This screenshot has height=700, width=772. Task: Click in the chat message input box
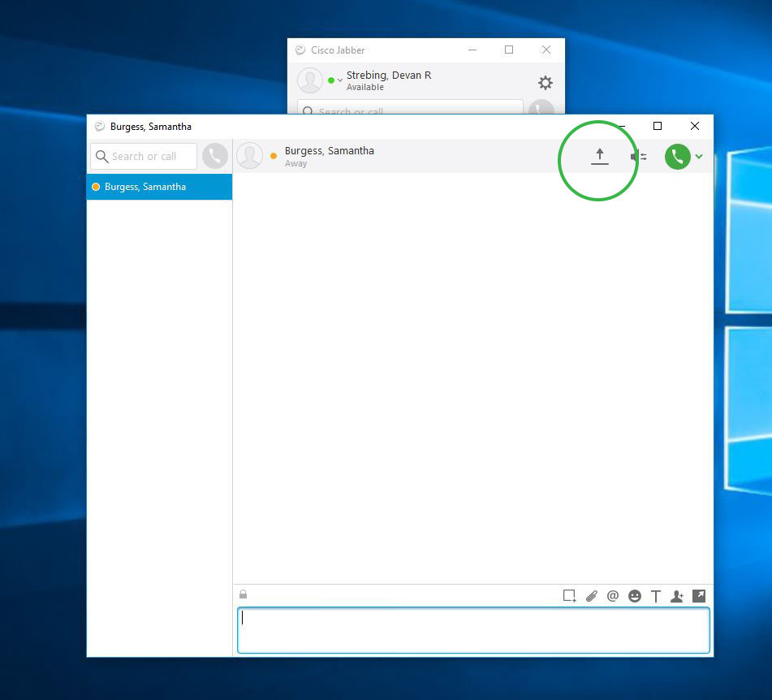(473, 630)
